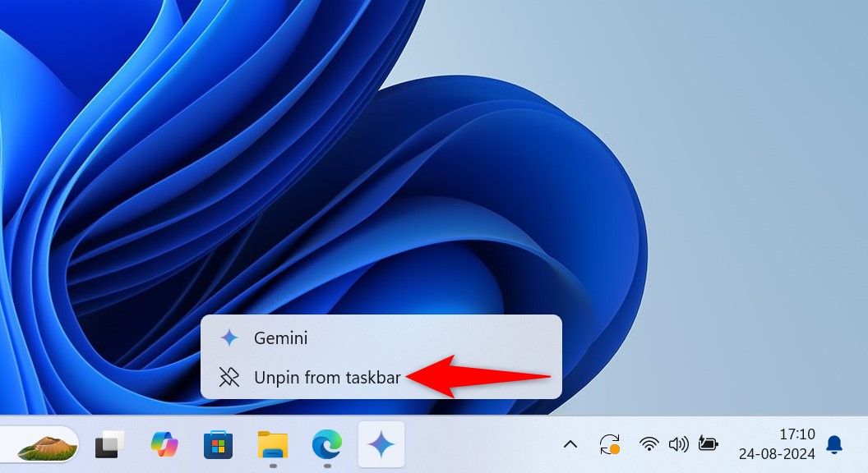This screenshot has width=868, height=473.
Task: Select Unpin from taskbar in the menu
Action: pos(327,378)
